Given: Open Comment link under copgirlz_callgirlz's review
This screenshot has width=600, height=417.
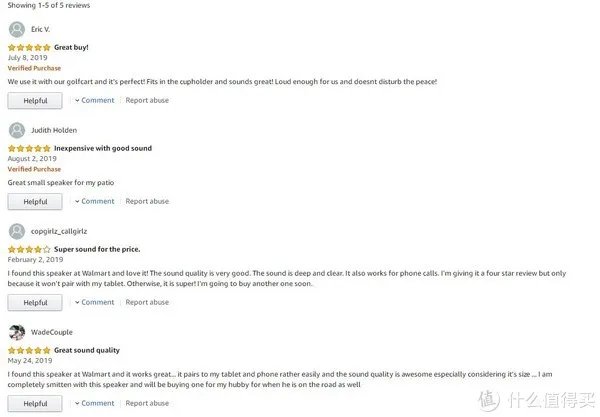Looking at the screenshot, I should (98, 302).
